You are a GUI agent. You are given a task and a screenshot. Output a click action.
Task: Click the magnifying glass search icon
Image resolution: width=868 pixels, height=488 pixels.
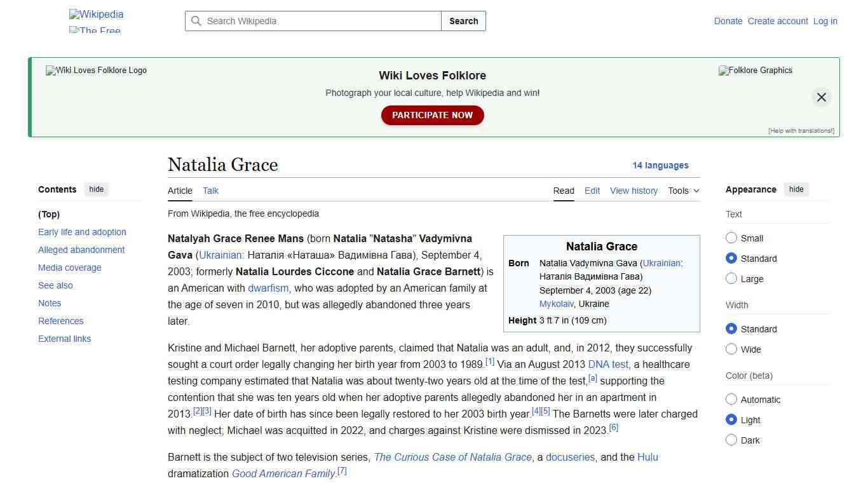point(196,21)
